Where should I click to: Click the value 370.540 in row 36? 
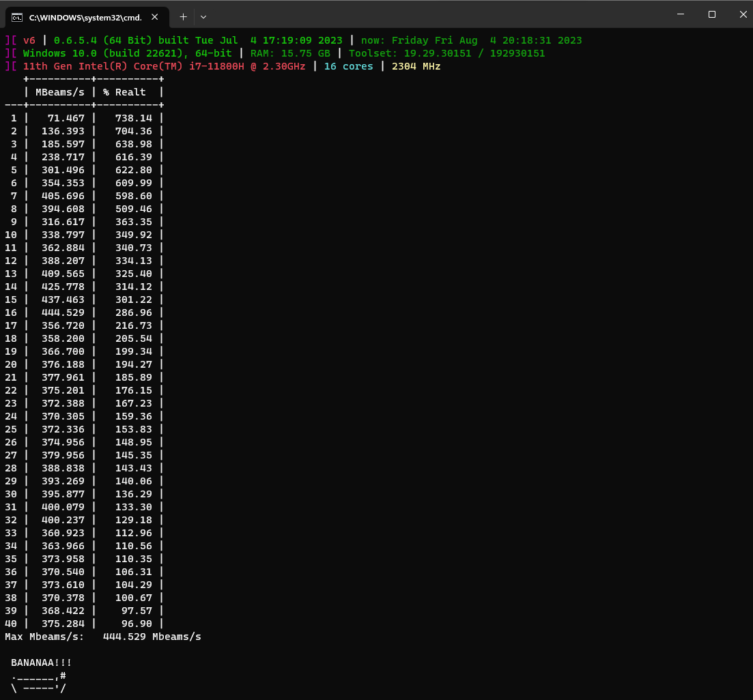click(x=63, y=572)
